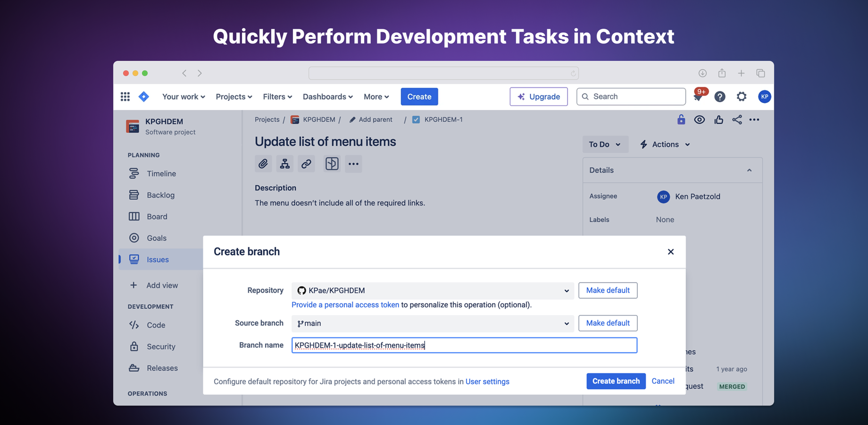Open the help question mark icon

pos(719,97)
